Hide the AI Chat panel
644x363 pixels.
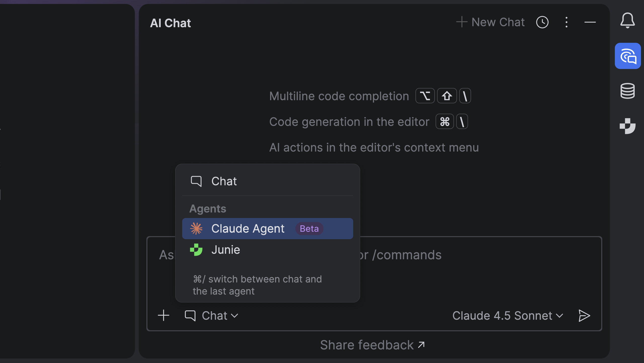590,22
